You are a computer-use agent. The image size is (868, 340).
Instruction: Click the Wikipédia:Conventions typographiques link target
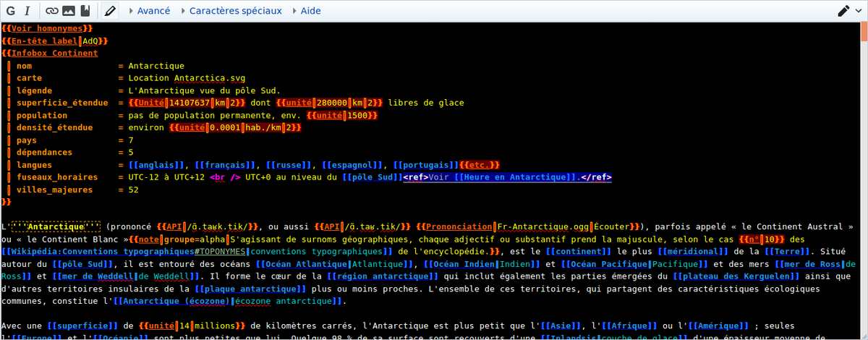click(102, 251)
